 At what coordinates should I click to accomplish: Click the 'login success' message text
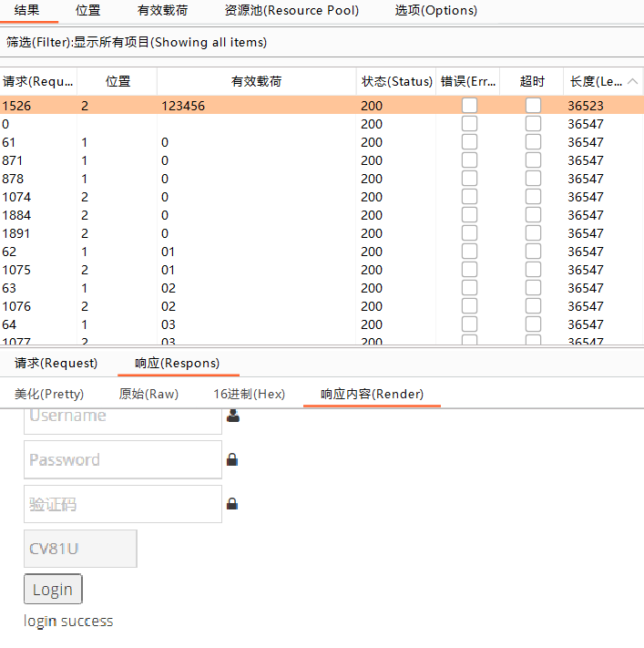click(68, 621)
